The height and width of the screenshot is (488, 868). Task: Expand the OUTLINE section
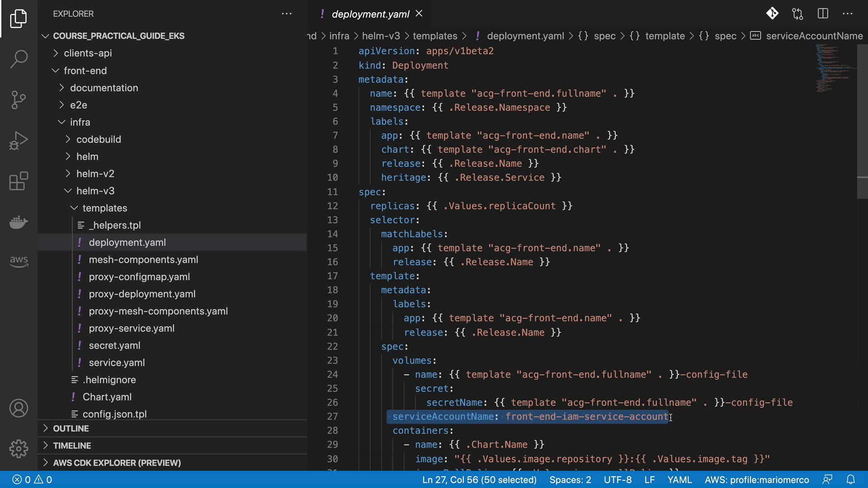point(71,428)
